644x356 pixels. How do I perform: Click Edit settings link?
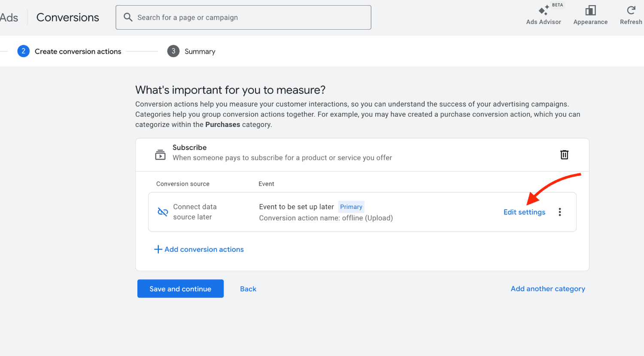(x=524, y=212)
